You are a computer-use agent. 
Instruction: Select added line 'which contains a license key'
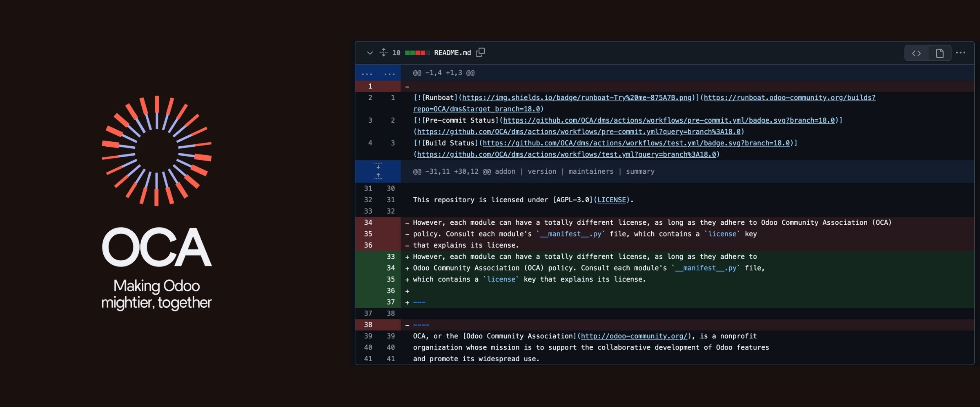click(x=529, y=280)
